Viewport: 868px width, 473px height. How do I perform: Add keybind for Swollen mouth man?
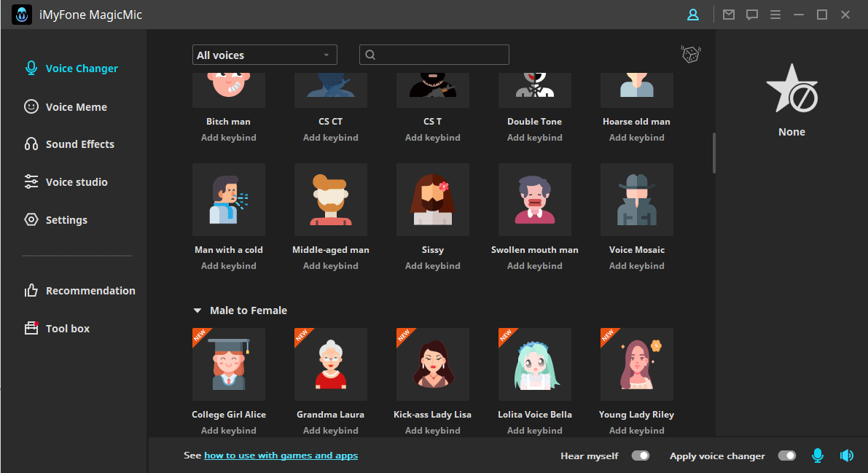click(x=535, y=266)
